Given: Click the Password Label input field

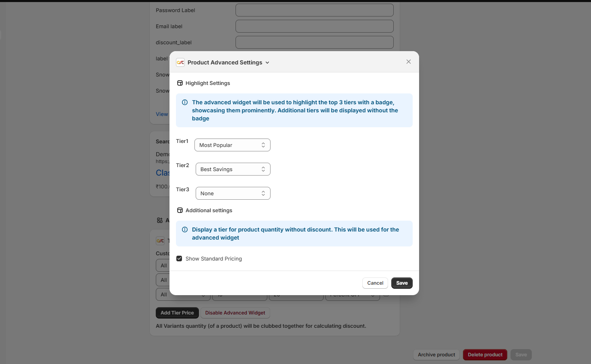Looking at the screenshot, I should [x=314, y=10].
